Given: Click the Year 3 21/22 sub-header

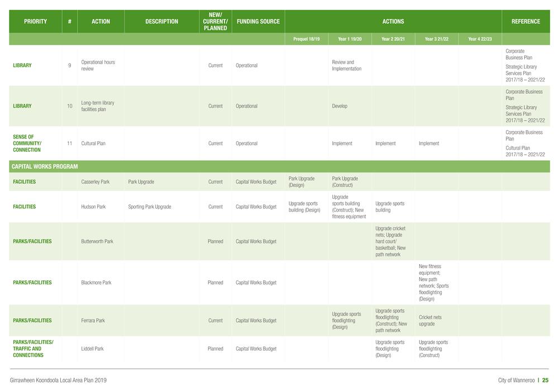Looking at the screenshot, I should (x=436, y=39).
